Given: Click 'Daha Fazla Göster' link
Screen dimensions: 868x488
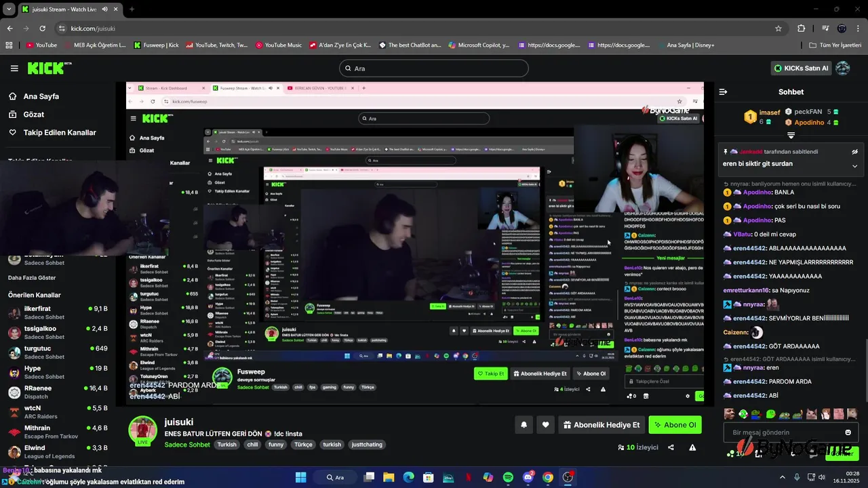Looking at the screenshot, I should [32, 278].
